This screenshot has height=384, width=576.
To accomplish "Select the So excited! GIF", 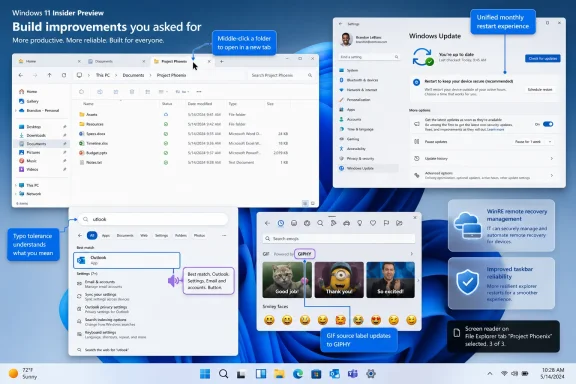I will [390, 280].
